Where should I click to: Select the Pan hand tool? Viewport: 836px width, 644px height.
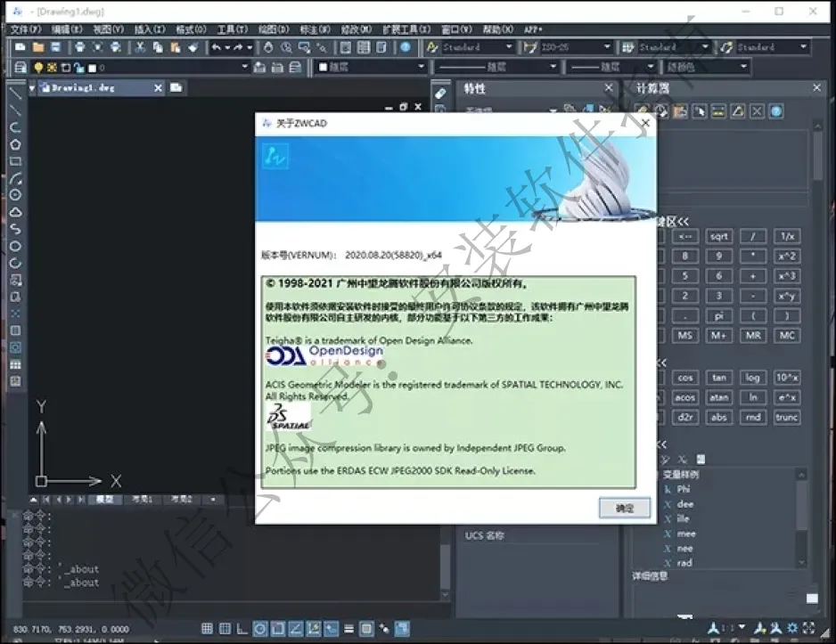coord(269,47)
